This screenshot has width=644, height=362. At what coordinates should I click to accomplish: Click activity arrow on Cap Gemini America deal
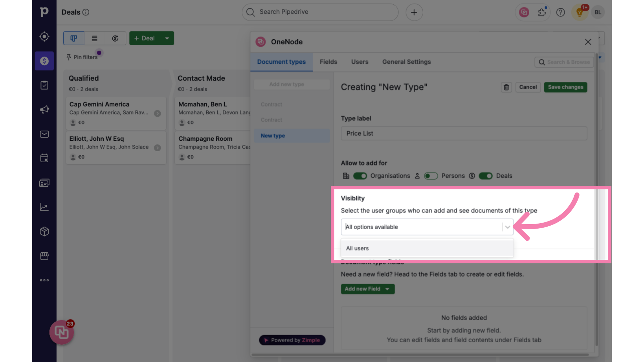[x=157, y=113]
